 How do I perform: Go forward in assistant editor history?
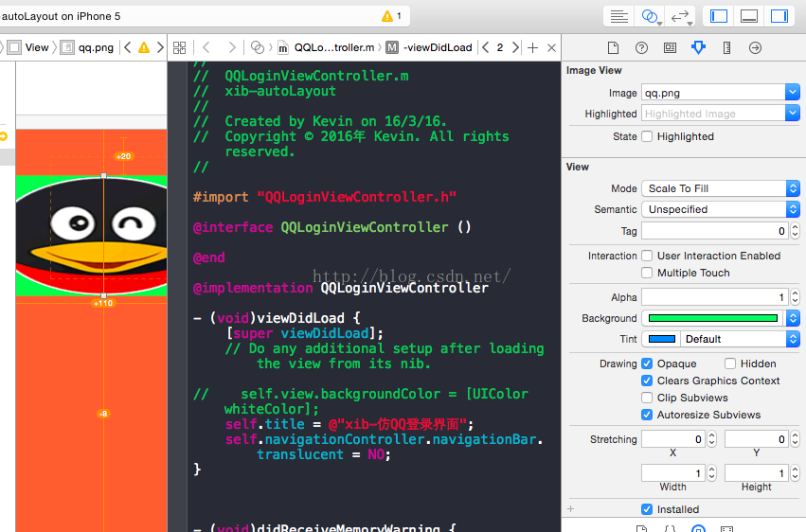pos(232,47)
